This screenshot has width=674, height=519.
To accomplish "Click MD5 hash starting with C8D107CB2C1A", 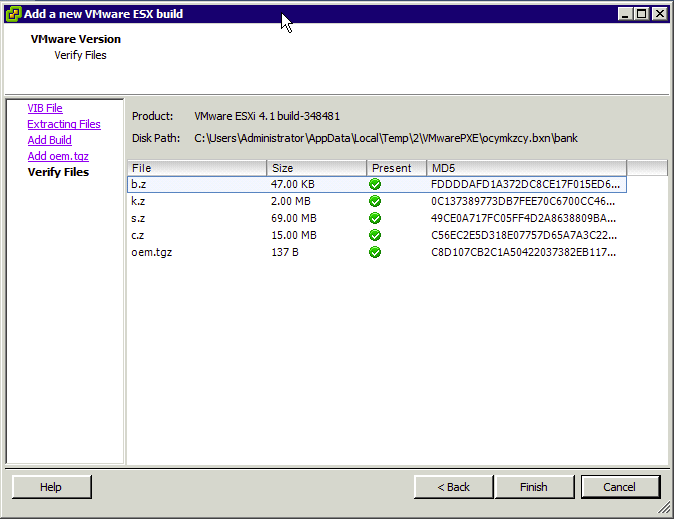I will tap(524, 252).
